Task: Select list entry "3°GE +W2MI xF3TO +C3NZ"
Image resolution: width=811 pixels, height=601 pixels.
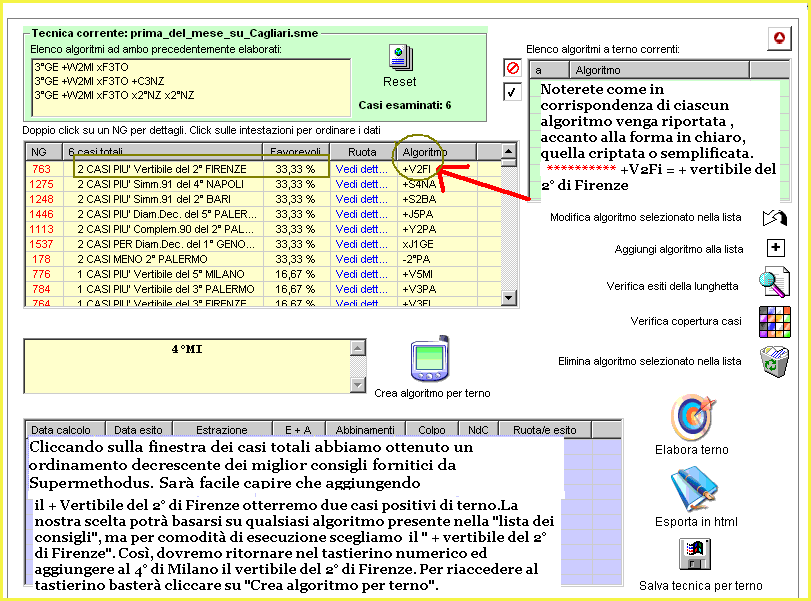Action: 99,81
